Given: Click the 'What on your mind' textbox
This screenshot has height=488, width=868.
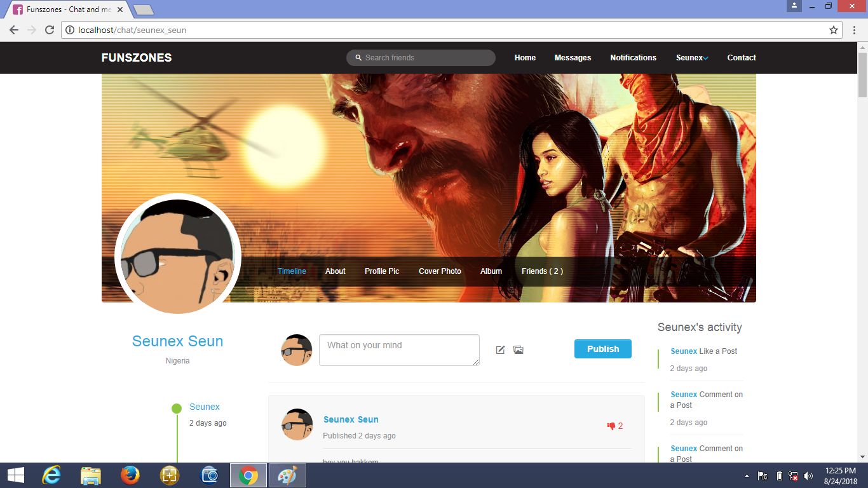Looking at the screenshot, I should coord(399,350).
